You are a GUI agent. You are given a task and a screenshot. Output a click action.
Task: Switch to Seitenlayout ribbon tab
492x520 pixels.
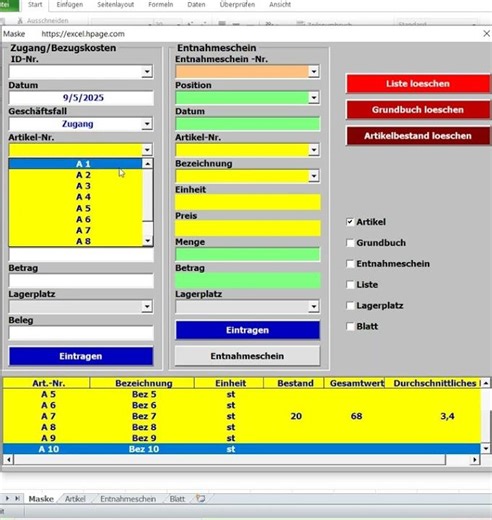[115, 5]
